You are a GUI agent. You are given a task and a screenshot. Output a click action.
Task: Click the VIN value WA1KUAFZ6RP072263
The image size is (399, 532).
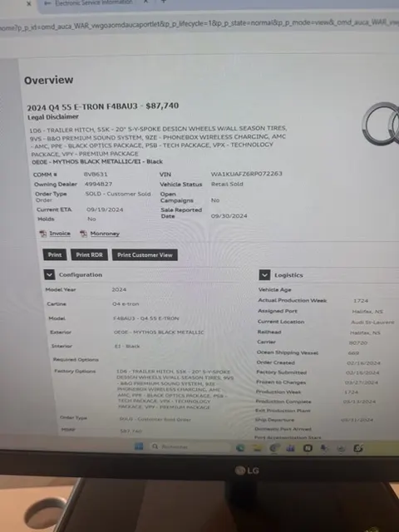click(x=246, y=174)
